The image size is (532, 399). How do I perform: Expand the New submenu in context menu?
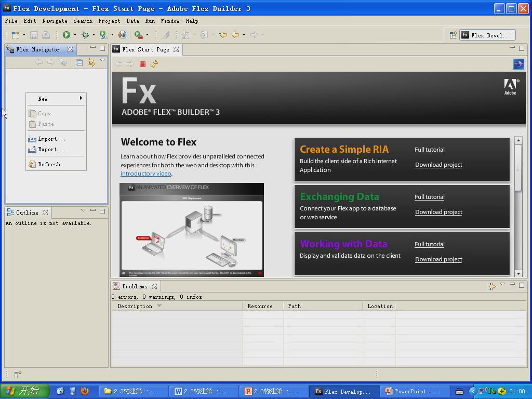[56, 99]
